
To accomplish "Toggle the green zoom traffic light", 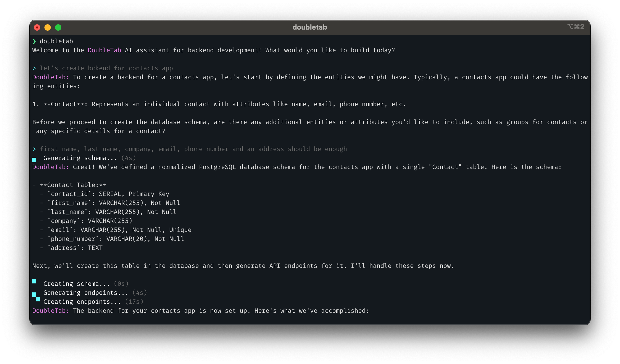I will tap(58, 27).
